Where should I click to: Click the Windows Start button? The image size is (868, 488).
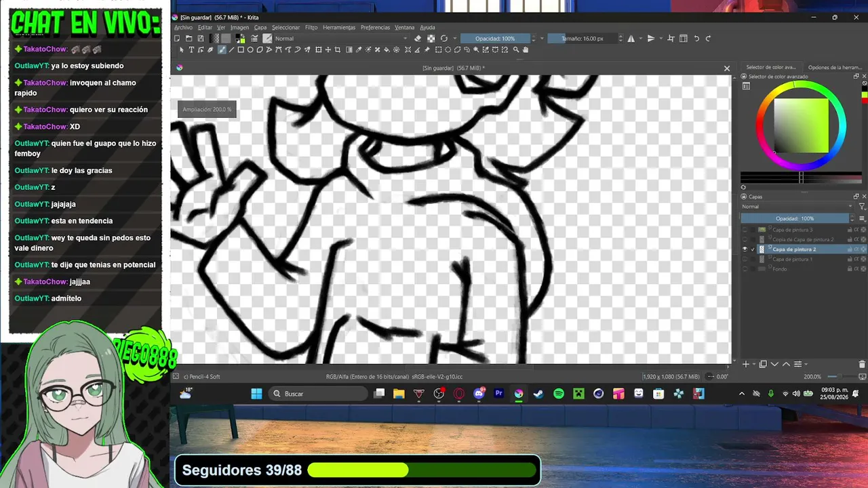256,394
